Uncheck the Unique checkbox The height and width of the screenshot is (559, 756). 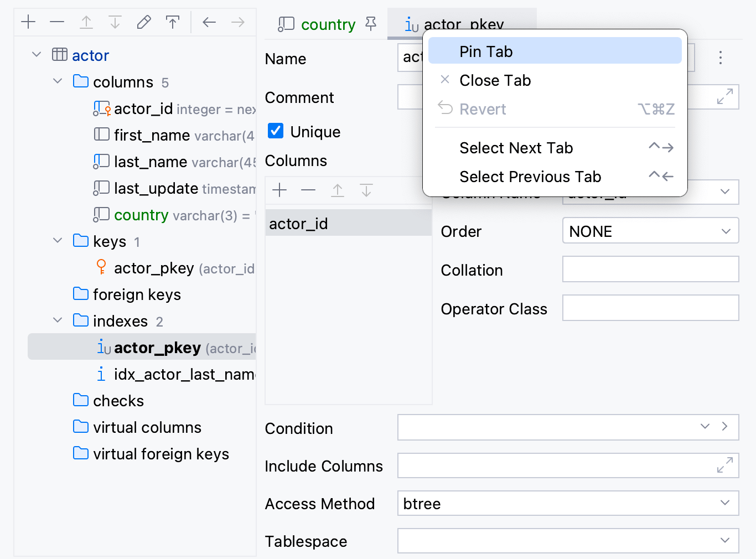click(x=275, y=131)
